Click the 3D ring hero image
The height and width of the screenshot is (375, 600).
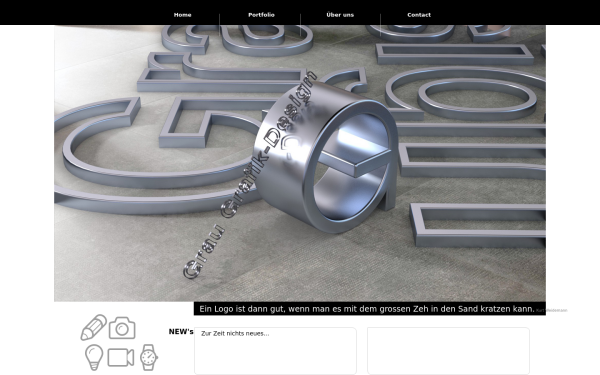(300, 163)
